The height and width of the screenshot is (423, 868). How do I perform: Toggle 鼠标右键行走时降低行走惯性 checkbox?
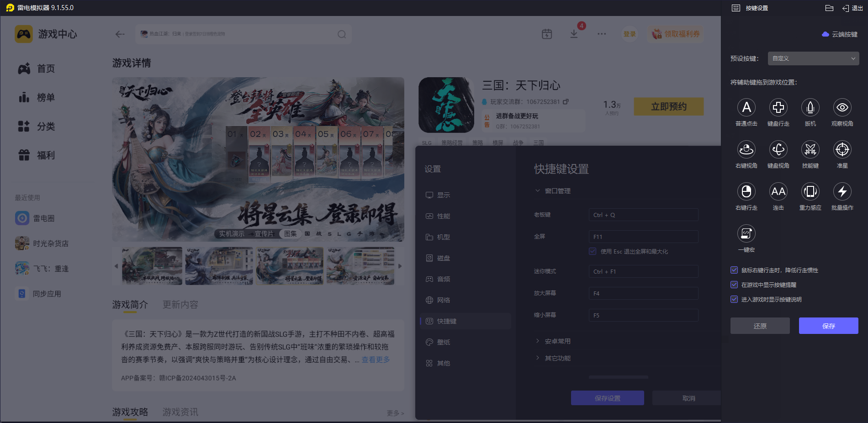(734, 270)
